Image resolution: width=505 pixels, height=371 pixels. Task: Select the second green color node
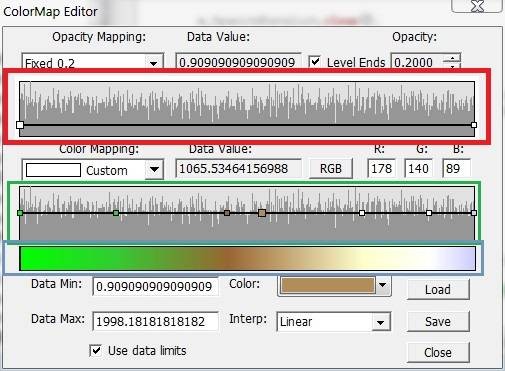[116, 213]
